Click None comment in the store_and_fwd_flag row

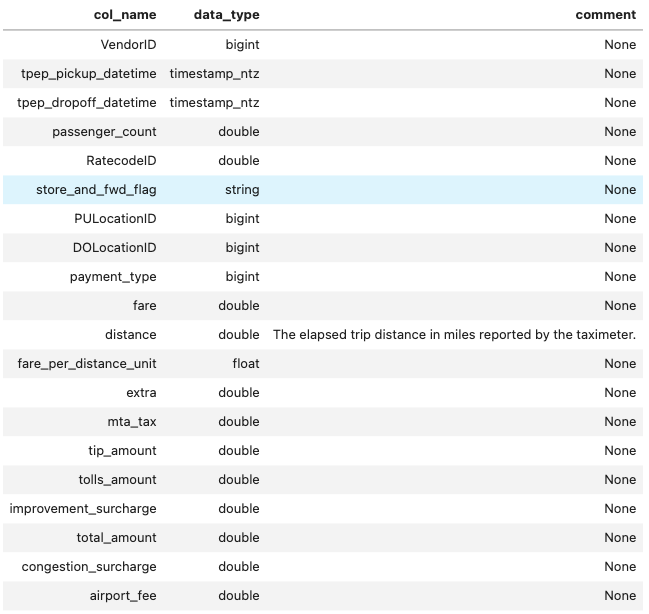(620, 190)
